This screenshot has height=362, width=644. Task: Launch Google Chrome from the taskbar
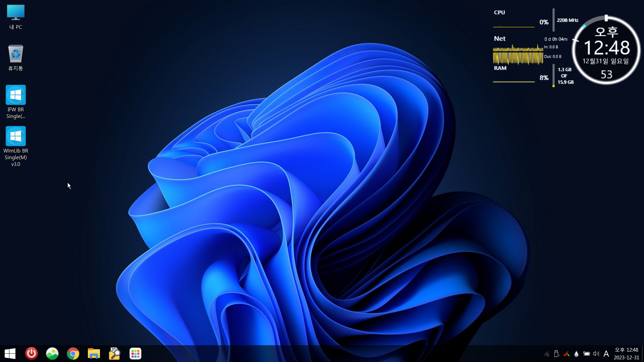(x=73, y=354)
